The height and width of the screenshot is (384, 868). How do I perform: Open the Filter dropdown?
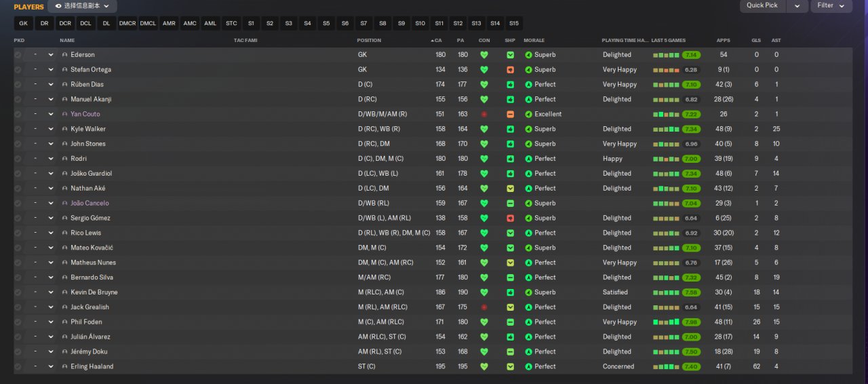831,5
